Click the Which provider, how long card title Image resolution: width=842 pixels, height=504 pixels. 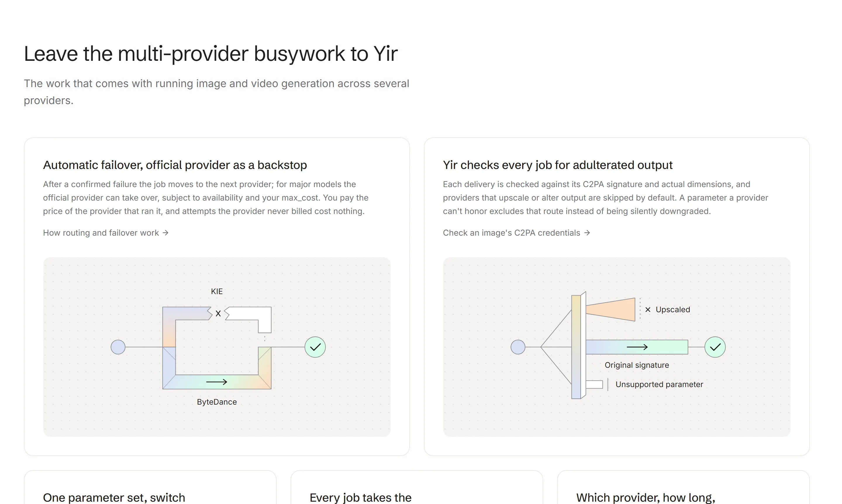pyautogui.click(x=646, y=497)
